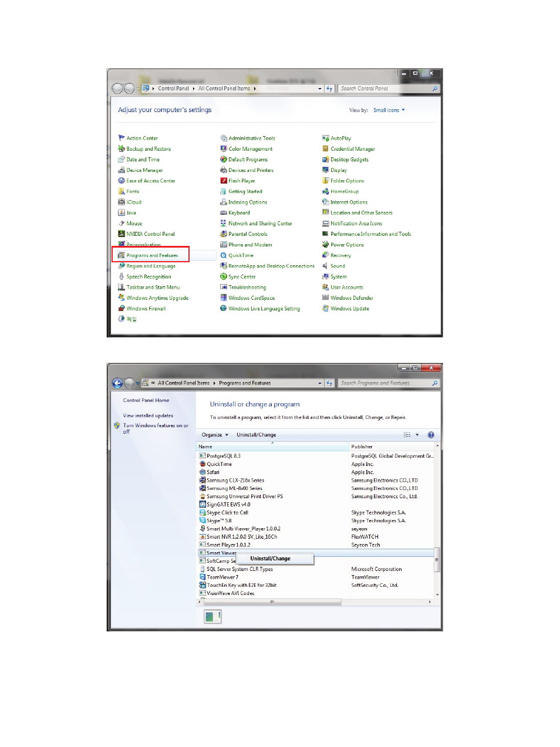Screen dimensions: 560x747
Task: Select the SignGATE EWS v4.0 entry
Action: [x=228, y=505]
